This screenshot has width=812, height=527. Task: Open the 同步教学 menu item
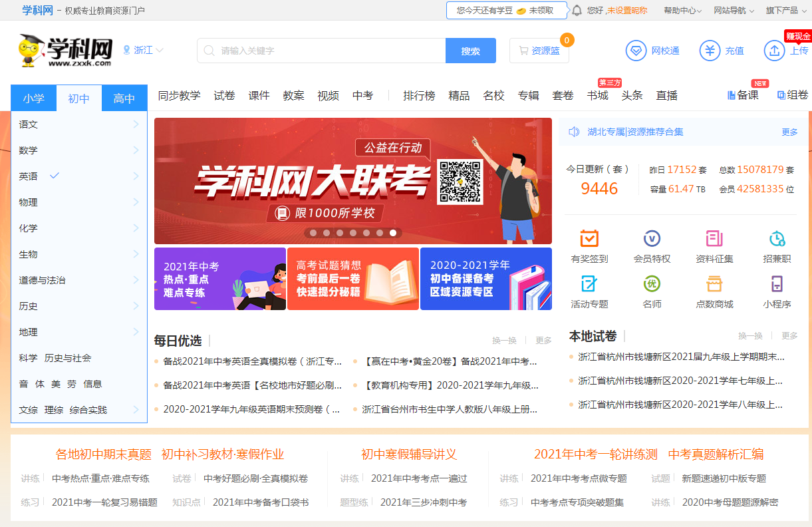point(179,96)
